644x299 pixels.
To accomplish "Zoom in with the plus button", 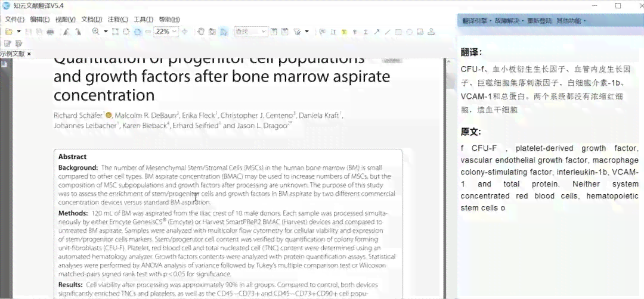I will [x=185, y=32].
